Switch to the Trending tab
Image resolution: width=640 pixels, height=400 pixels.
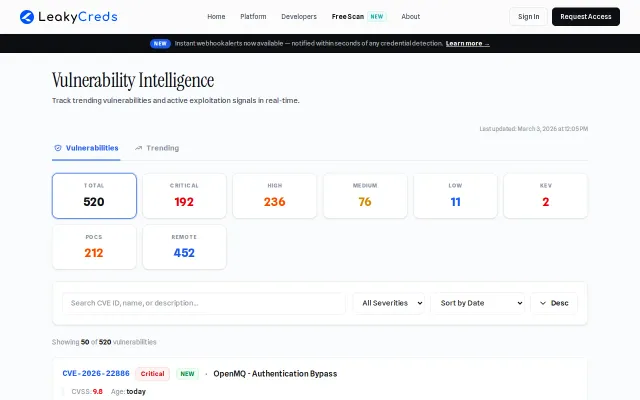(x=157, y=148)
